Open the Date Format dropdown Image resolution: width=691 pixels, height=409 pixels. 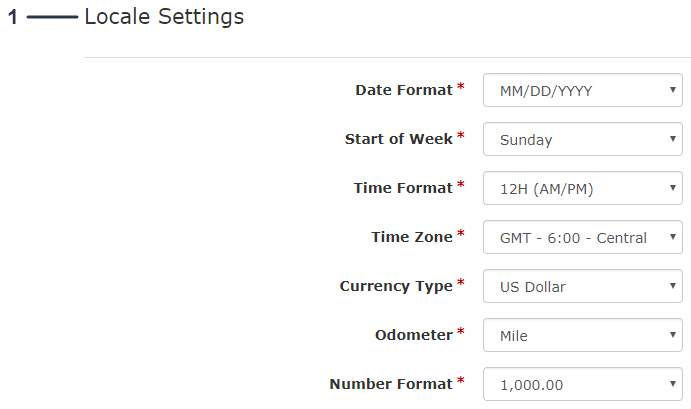(x=582, y=91)
